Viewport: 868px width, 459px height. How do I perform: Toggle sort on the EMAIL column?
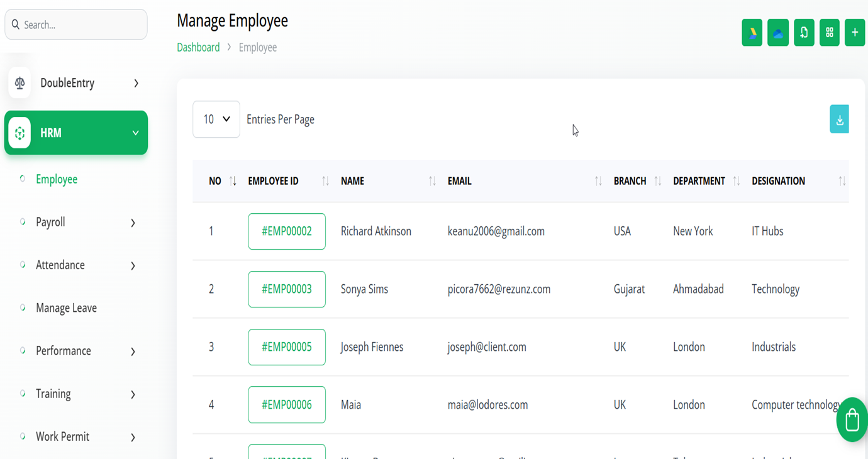pyautogui.click(x=598, y=181)
